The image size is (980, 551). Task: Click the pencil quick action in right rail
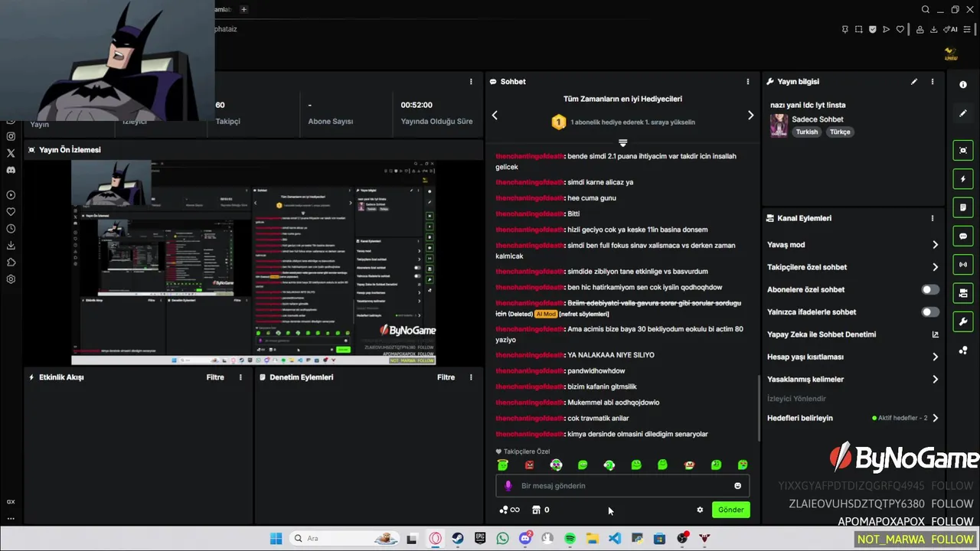point(963,113)
